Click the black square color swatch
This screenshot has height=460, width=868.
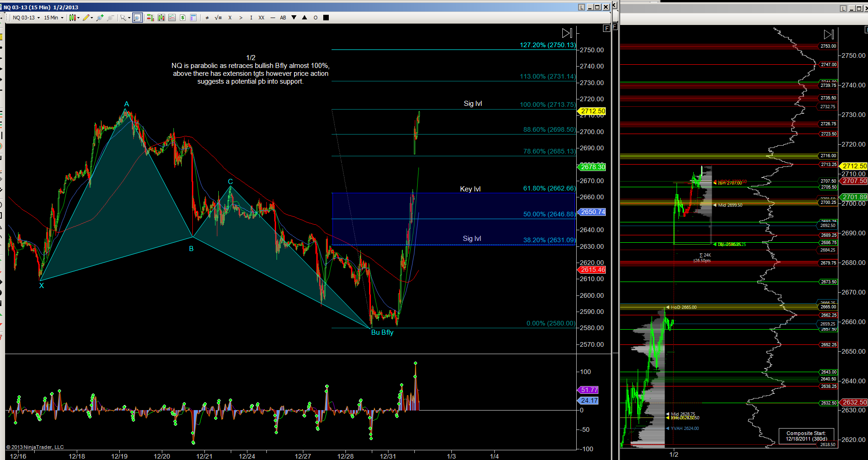326,18
